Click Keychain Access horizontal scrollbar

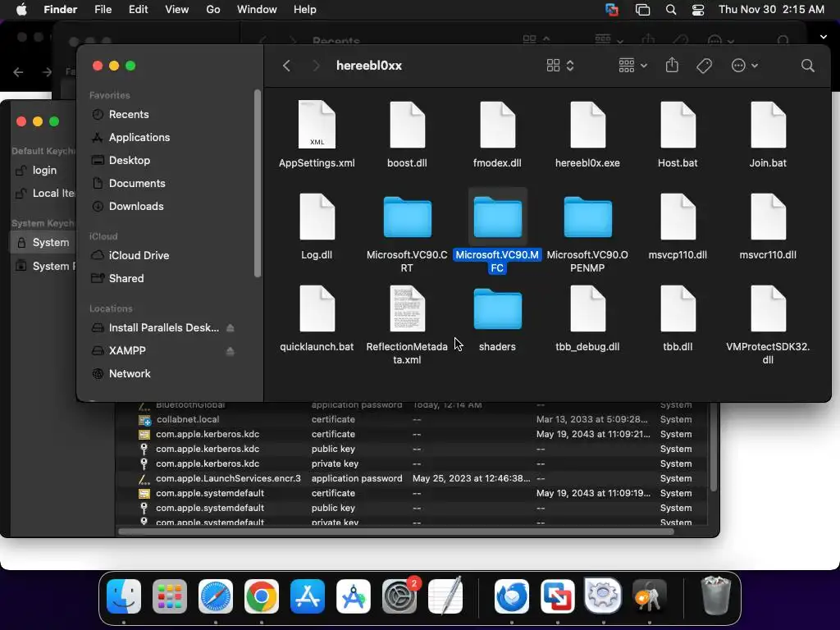(396, 532)
